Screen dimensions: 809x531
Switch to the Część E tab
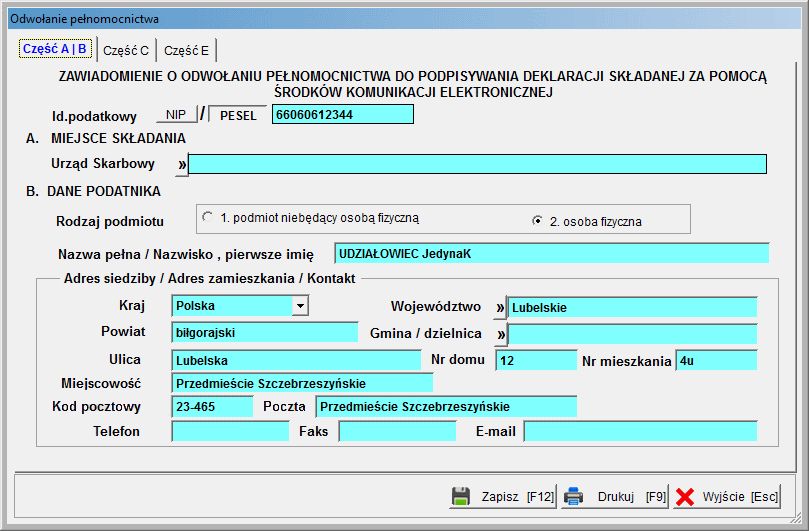pos(186,51)
